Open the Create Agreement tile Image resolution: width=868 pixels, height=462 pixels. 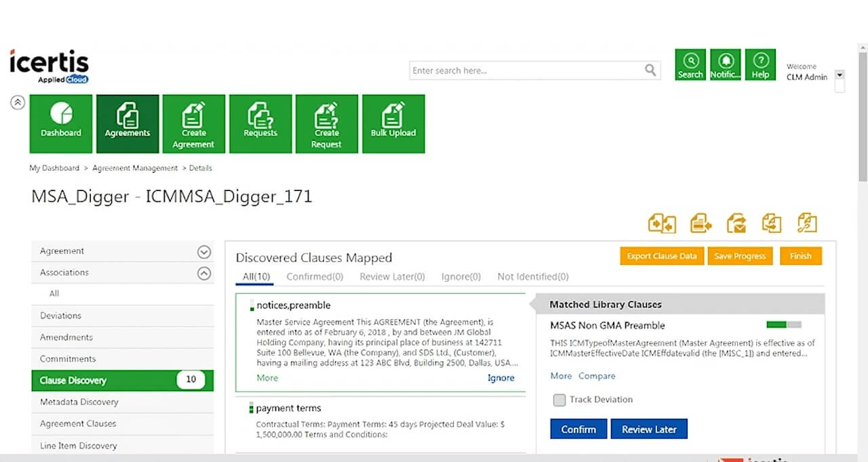click(x=193, y=123)
